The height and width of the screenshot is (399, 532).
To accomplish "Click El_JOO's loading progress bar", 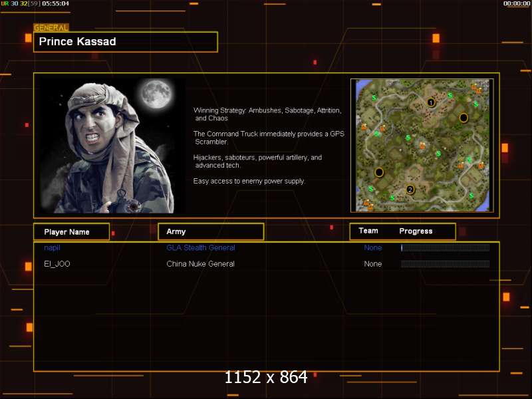I will click(x=445, y=264).
